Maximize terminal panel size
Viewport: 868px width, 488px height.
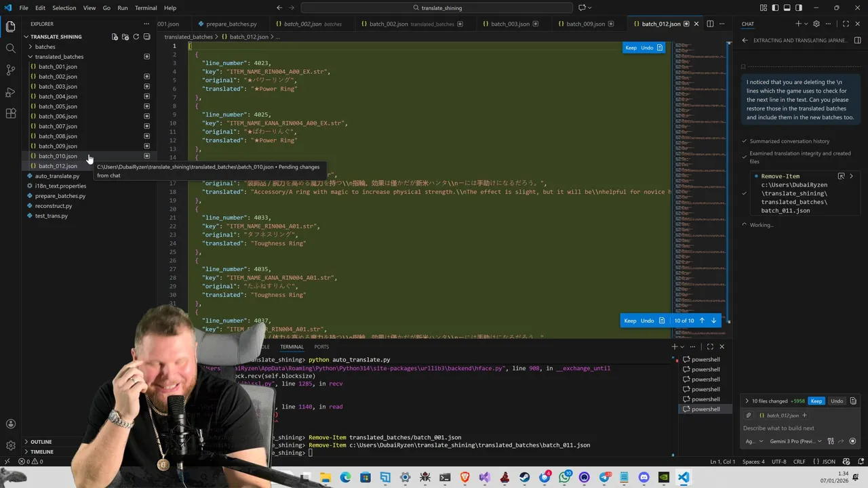(x=710, y=346)
